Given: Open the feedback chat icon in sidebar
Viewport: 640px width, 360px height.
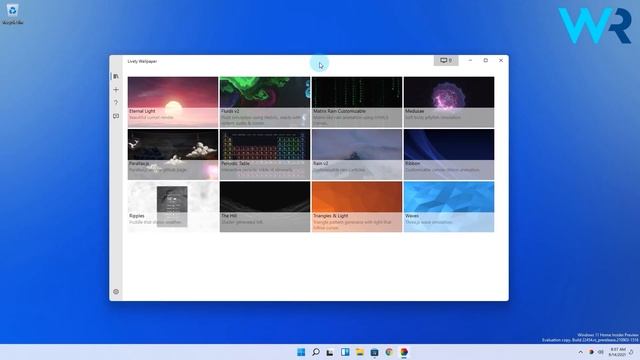Looking at the screenshot, I should pos(116,116).
